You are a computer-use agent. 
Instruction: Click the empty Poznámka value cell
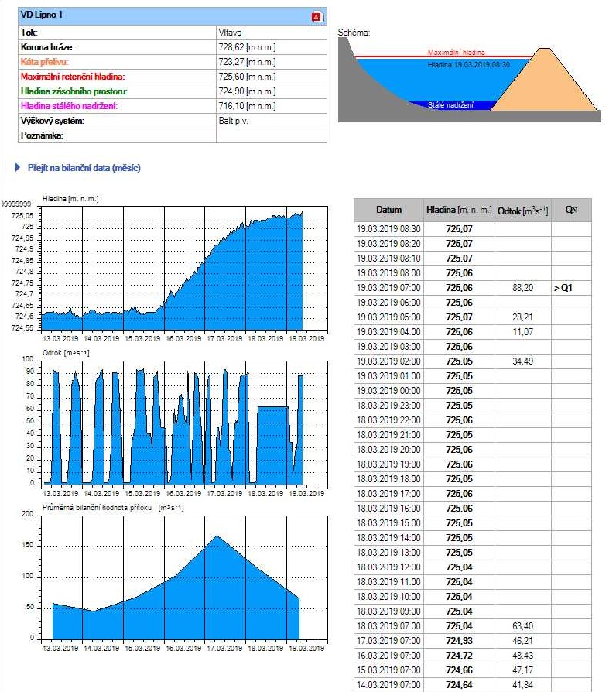click(271, 135)
